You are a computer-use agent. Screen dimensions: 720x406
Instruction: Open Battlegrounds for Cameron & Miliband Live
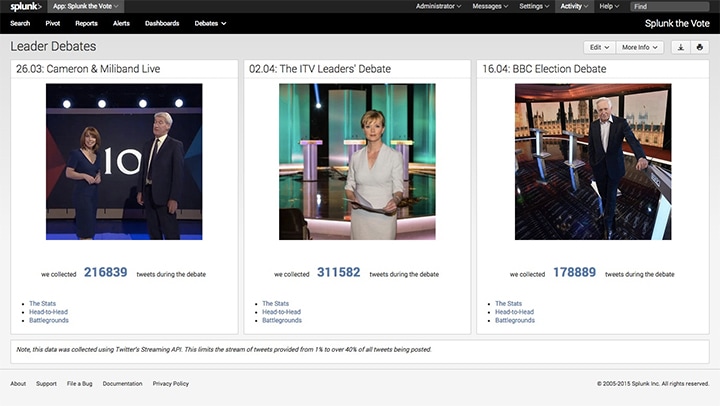[x=49, y=320]
